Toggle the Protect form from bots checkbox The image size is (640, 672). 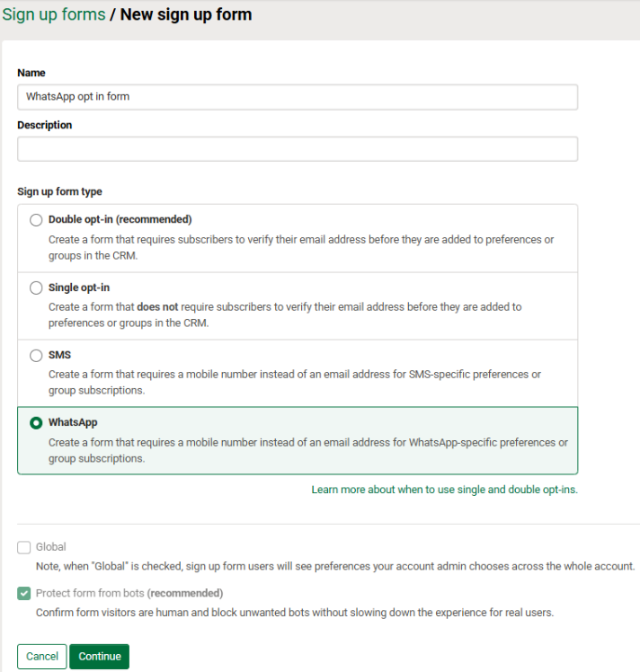[24, 594]
